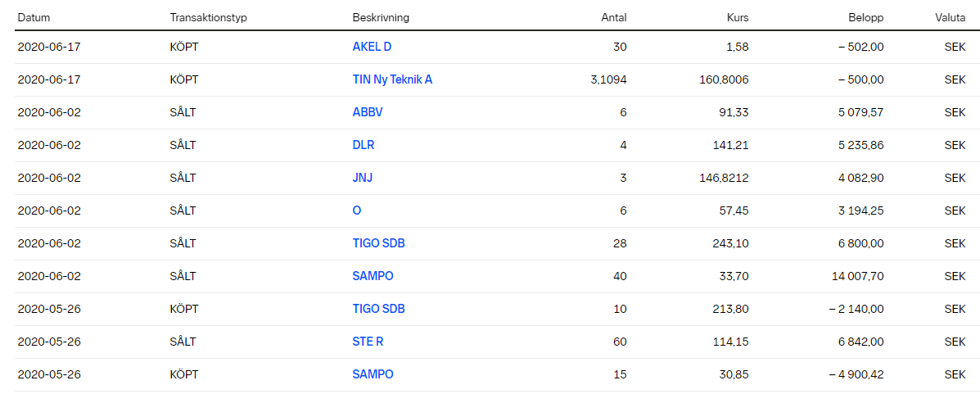Image resolution: width=980 pixels, height=394 pixels.
Task: Open the TIN Ny Teknik A fund link
Action: [392, 79]
